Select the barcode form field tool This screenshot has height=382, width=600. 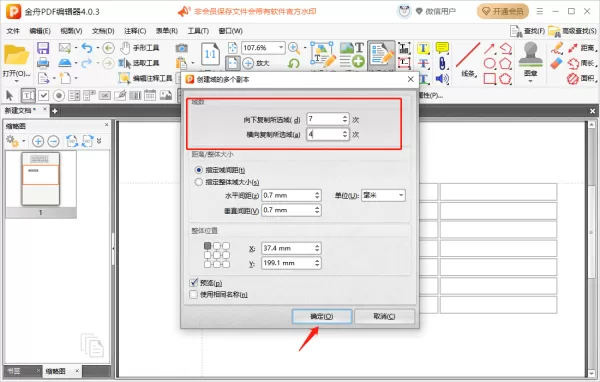coord(135,95)
